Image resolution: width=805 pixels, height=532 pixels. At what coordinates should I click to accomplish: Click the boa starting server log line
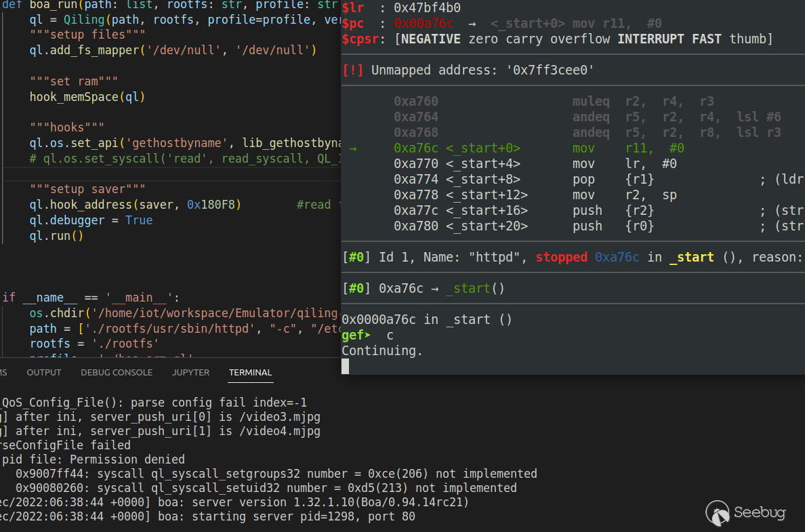(210, 516)
